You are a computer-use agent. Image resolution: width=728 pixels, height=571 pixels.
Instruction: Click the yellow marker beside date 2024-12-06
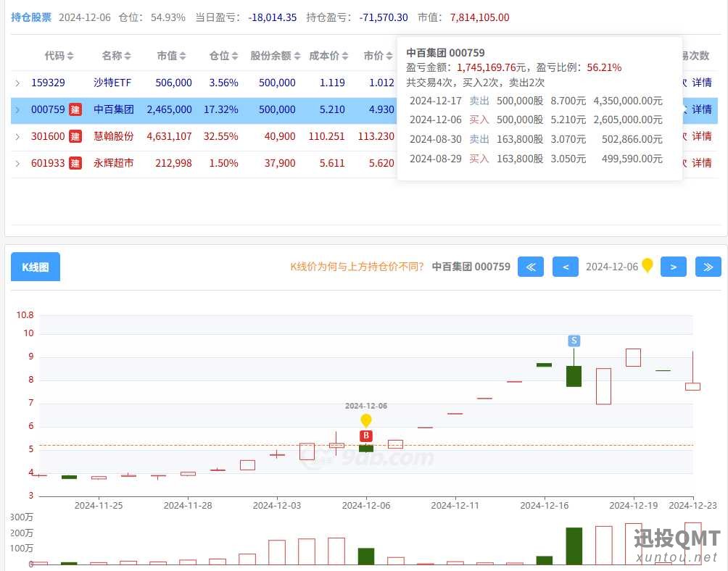648,265
